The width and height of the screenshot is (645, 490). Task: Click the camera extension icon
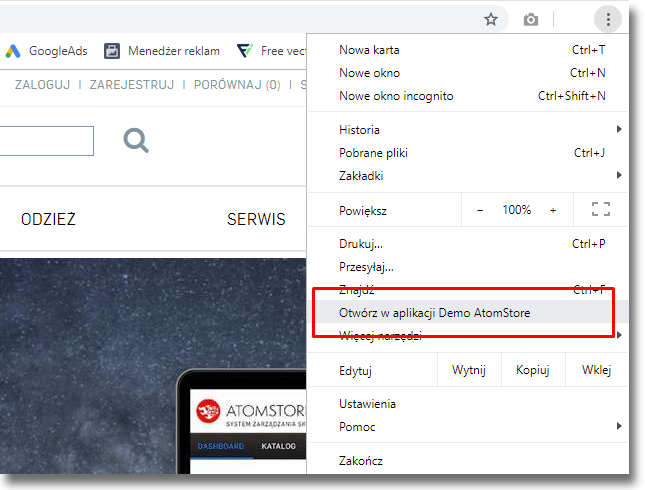click(531, 19)
